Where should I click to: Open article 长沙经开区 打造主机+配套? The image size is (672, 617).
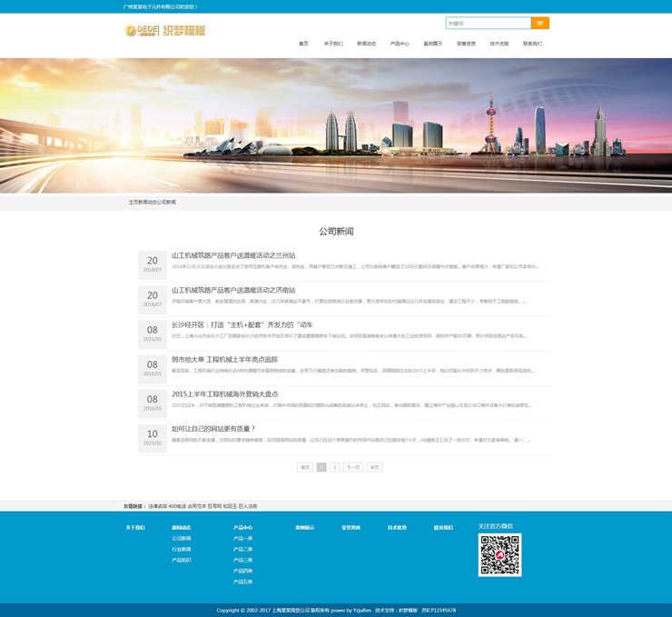(x=242, y=324)
